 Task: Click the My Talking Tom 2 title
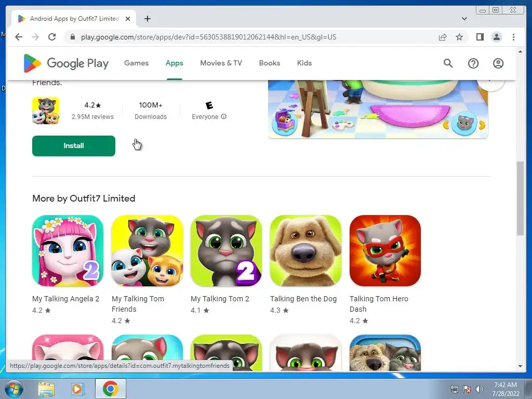click(220, 299)
